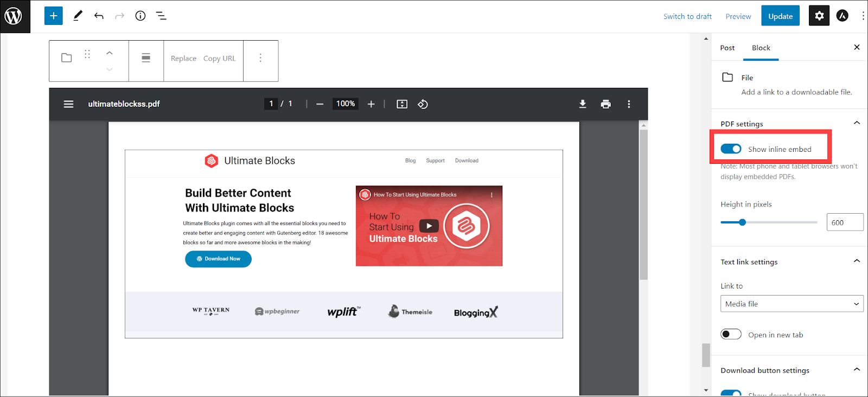
Task: Move the File block up
Action: click(110, 53)
